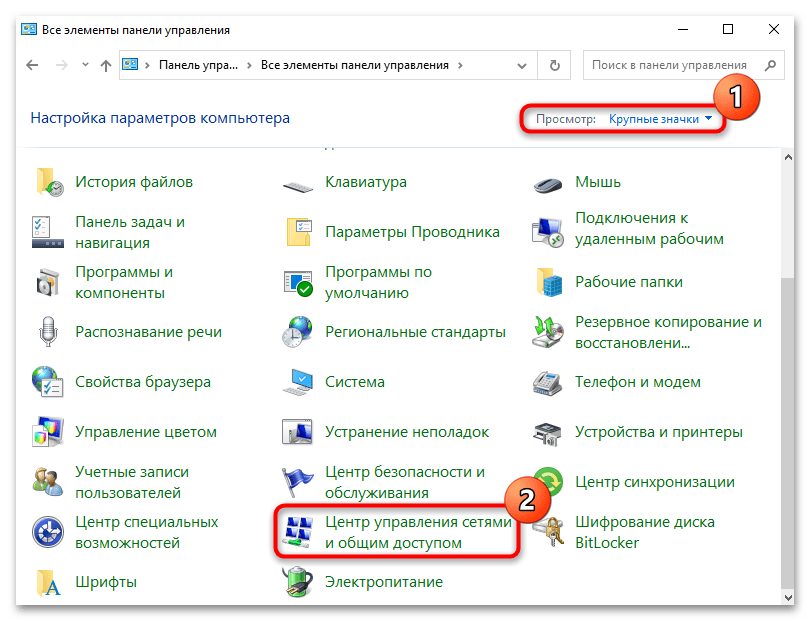Image resolution: width=810 pixels, height=621 pixels.
Task: Expand chevron after Все элементы панели управления
Action: [x=460, y=66]
